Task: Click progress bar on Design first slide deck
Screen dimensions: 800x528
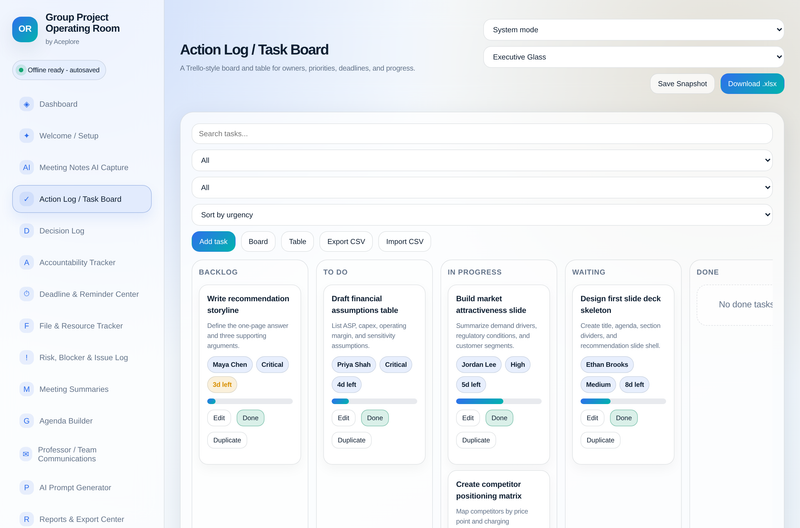Action: coord(623,401)
